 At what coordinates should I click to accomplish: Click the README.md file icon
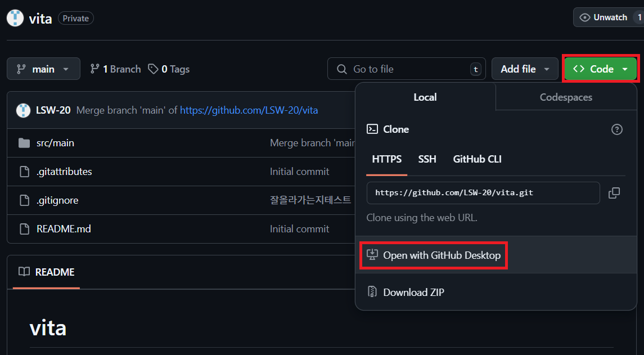click(24, 229)
